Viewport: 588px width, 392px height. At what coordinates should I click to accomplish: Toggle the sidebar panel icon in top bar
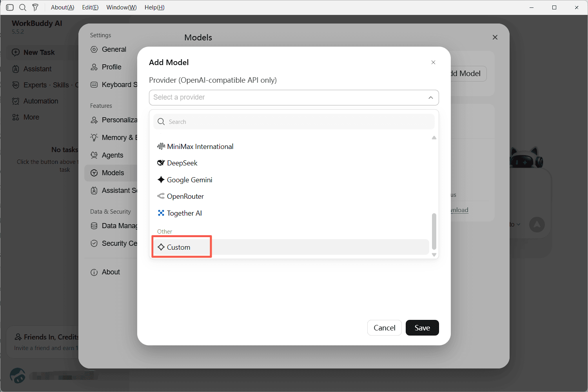click(10, 7)
